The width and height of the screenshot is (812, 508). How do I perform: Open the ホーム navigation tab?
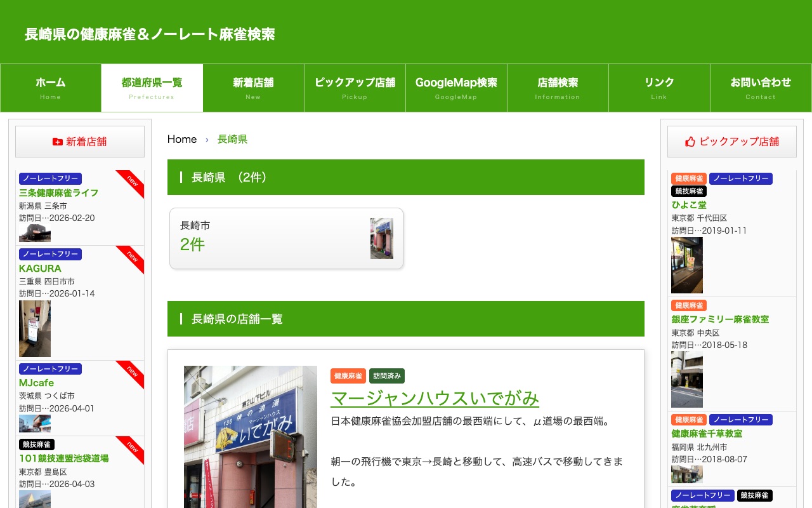click(x=51, y=88)
